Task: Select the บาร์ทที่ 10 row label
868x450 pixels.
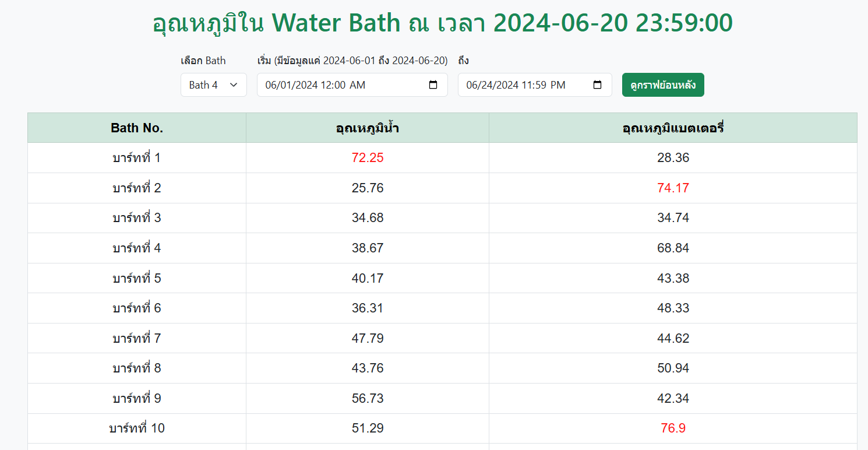Action: [137, 428]
